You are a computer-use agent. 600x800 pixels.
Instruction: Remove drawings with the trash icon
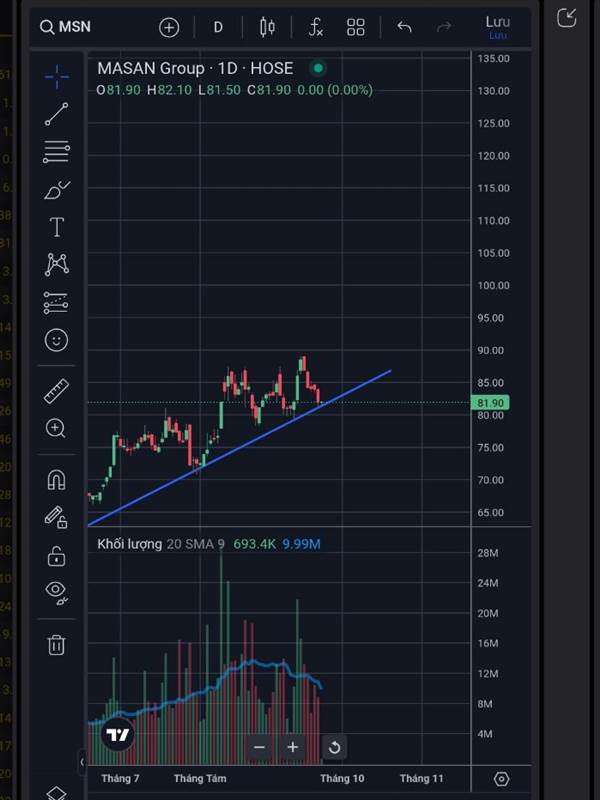[x=56, y=644]
